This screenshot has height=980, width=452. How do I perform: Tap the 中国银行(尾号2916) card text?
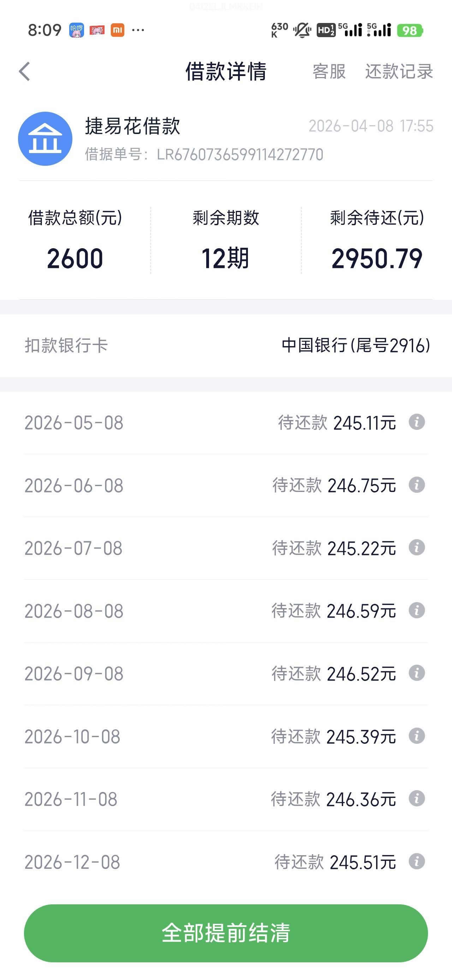click(x=356, y=345)
